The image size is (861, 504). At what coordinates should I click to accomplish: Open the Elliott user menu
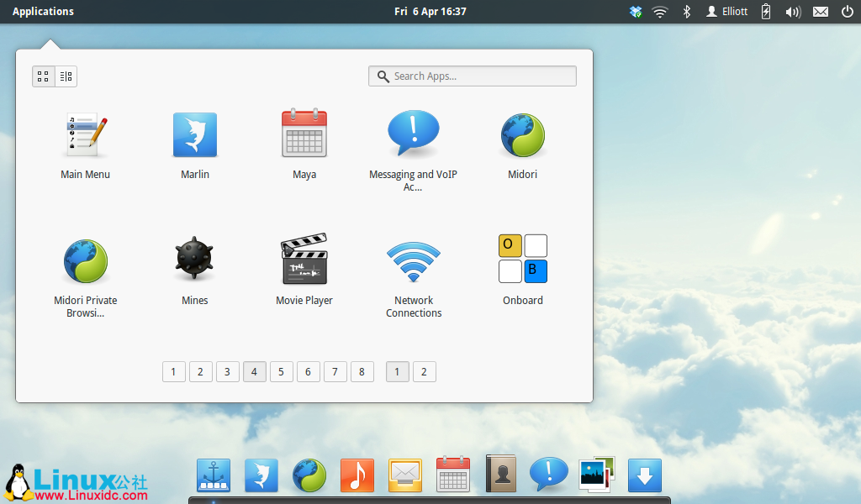[x=727, y=12]
